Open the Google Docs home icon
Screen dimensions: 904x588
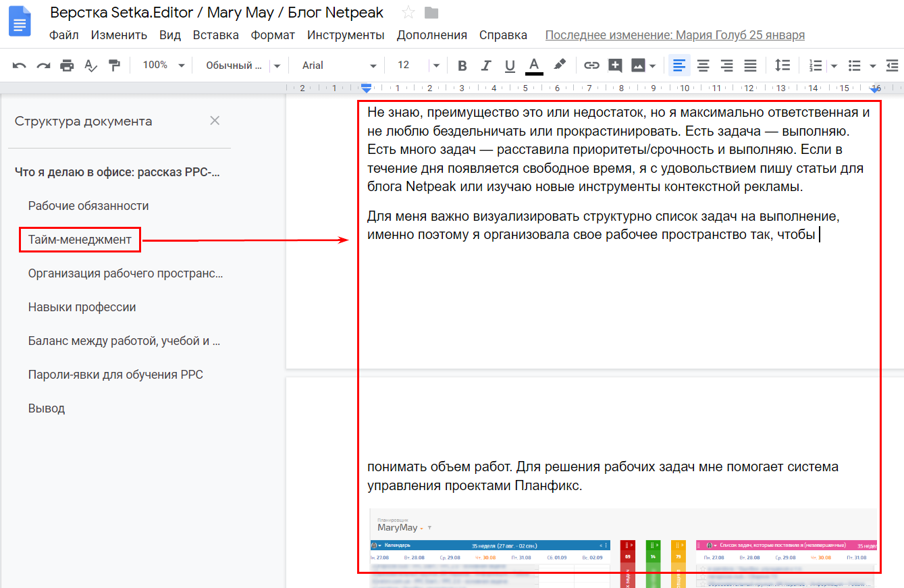[20, 21]
